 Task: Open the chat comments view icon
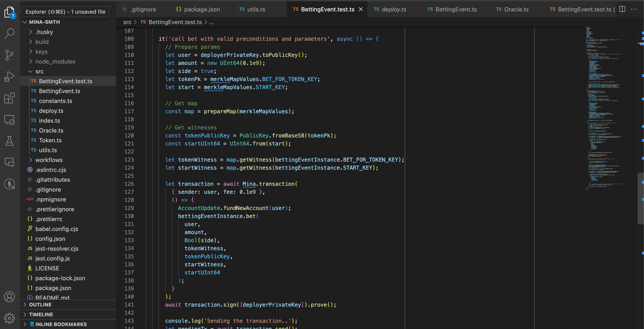[x=9, y=162]
